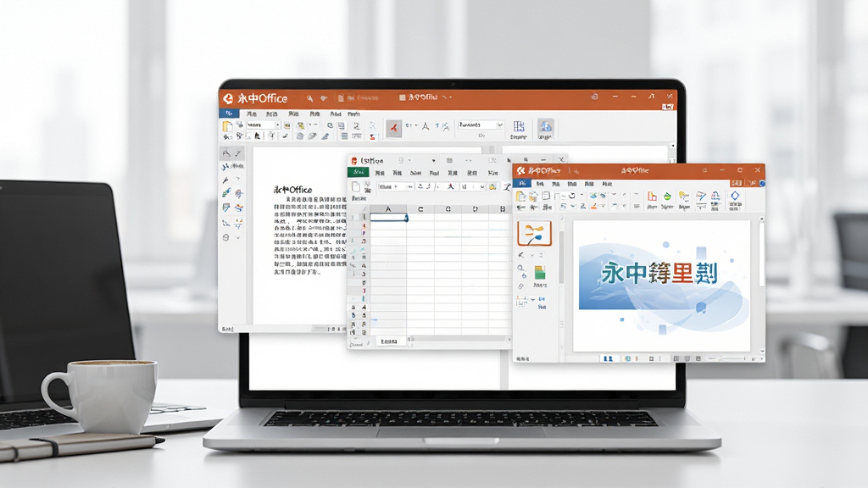Open the style combo box in the word processor toolbar

pos(481,125)
